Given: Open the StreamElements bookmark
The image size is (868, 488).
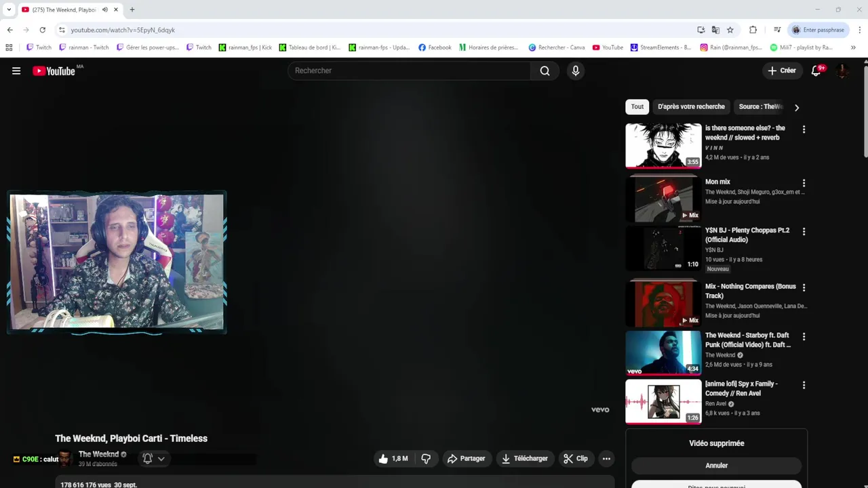Looking at the screenshot, I should pyautogui.click(x=660, y=47).
